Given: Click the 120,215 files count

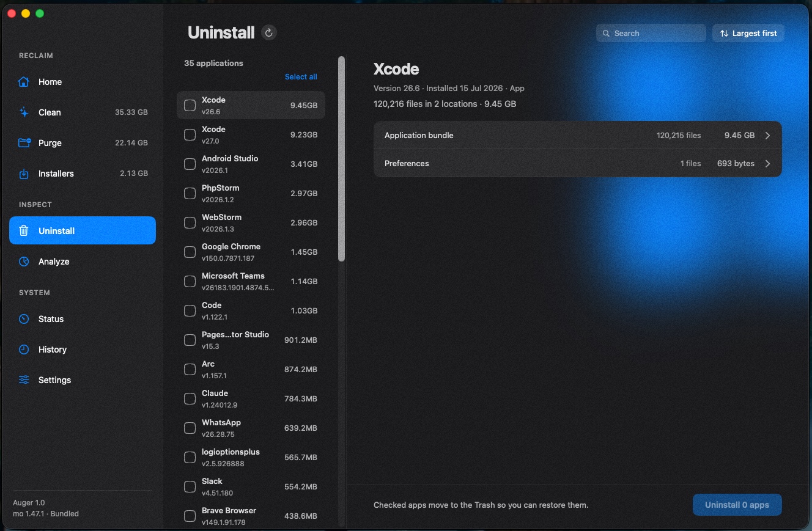Looking at the screenshot, I should click(x=679, y=136).
